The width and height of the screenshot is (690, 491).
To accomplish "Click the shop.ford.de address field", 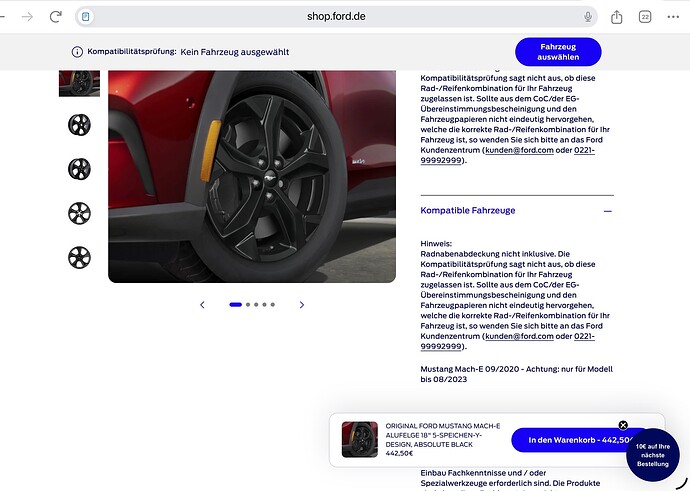I will coord(336,17).
